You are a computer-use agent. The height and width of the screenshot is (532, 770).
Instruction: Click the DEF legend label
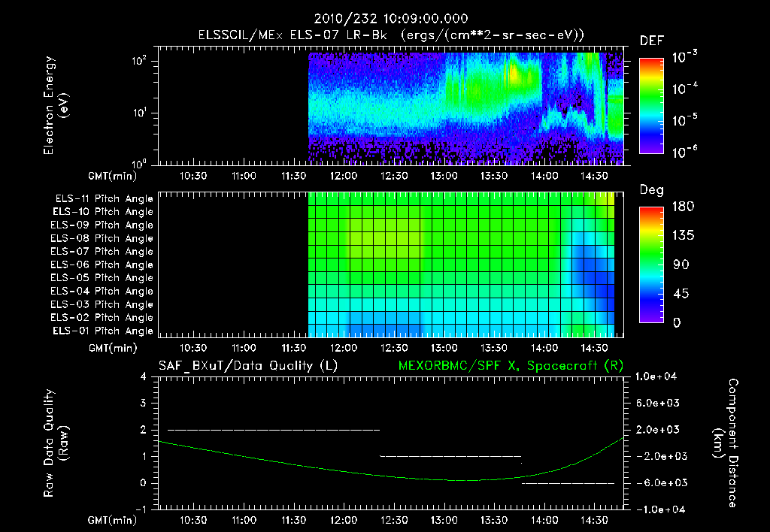652,41
